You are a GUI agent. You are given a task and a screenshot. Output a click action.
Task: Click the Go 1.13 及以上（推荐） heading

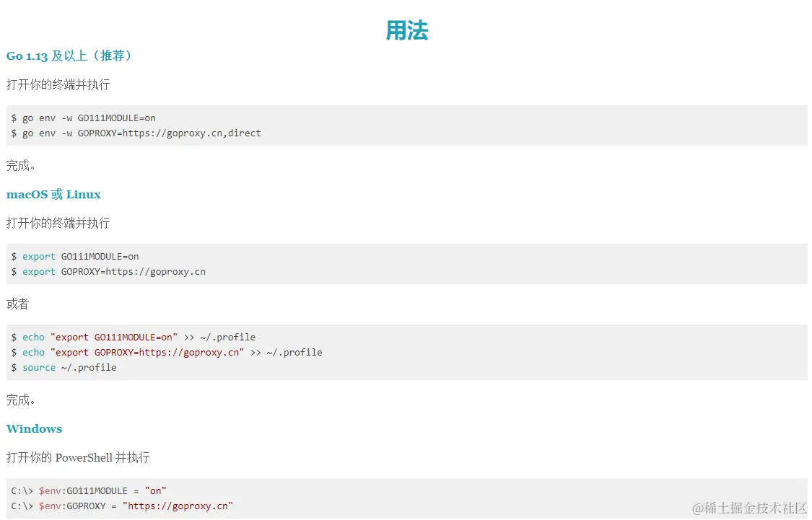coord(69,56)
